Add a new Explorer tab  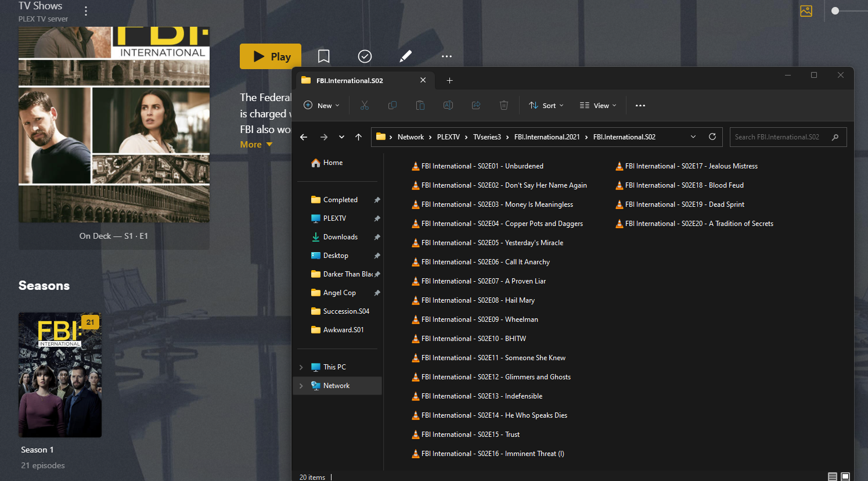click(x=449, y=81)
